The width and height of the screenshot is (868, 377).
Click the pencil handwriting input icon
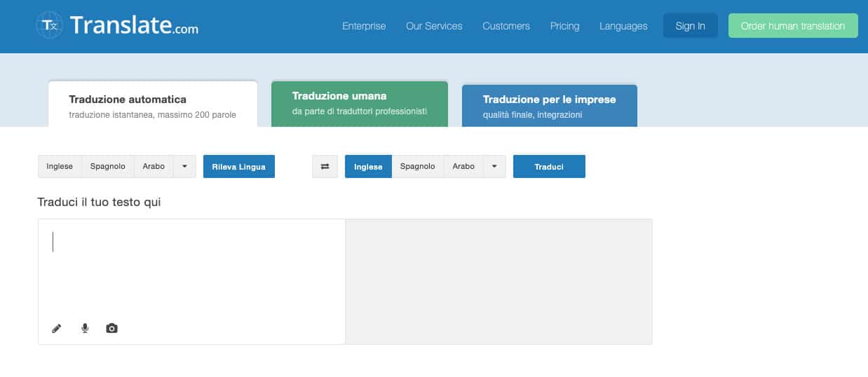(57, 328)
